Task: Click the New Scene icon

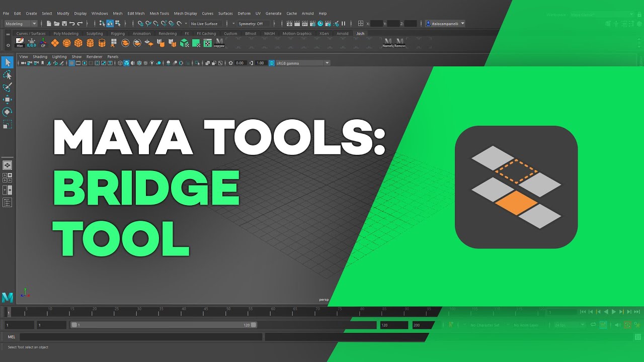Action: [x=49, y=23]
